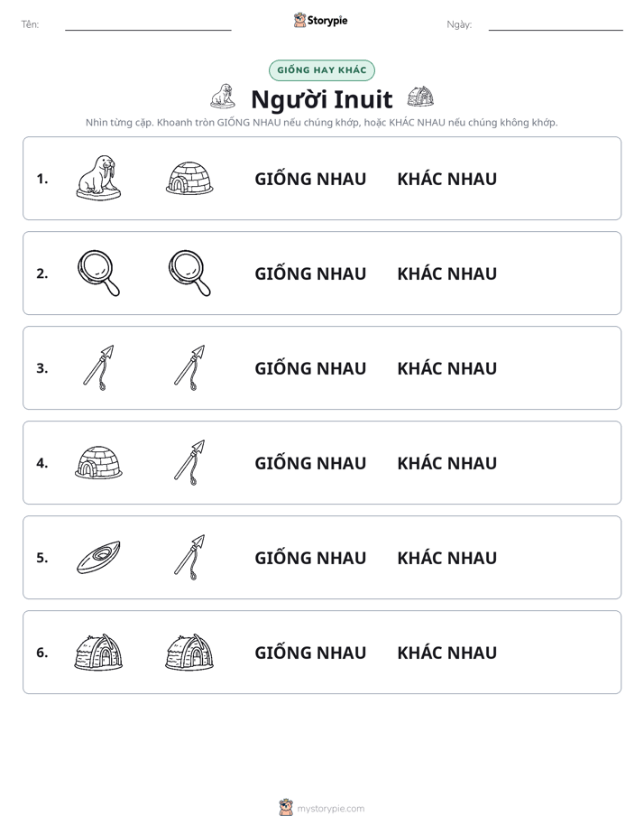Choose KHÁC NHAU for question 4
Image resolution: width=644 pixels, height=834 pixels.
[x=446, y=463]
